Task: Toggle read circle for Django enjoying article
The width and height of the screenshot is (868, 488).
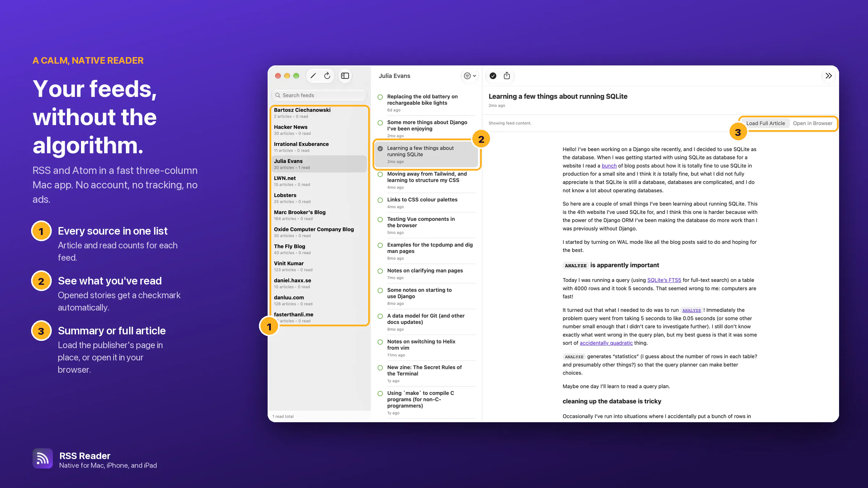Action: (380, 123)
